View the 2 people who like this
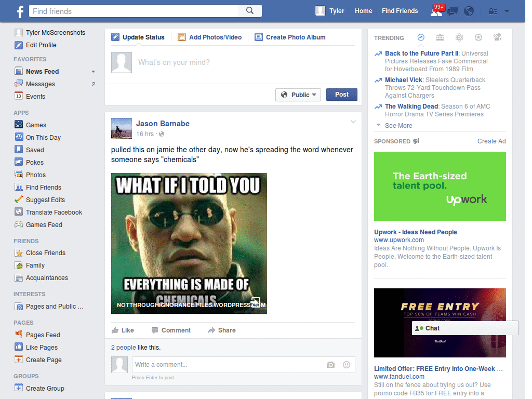Image resolution: width=532 pixels, height=399 pixels. pyautogui.click(x=124, y=348)
